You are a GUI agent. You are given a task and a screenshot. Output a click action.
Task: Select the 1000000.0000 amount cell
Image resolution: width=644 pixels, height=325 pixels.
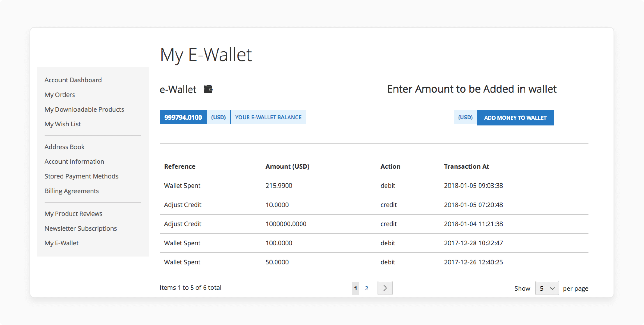[286, 224]
